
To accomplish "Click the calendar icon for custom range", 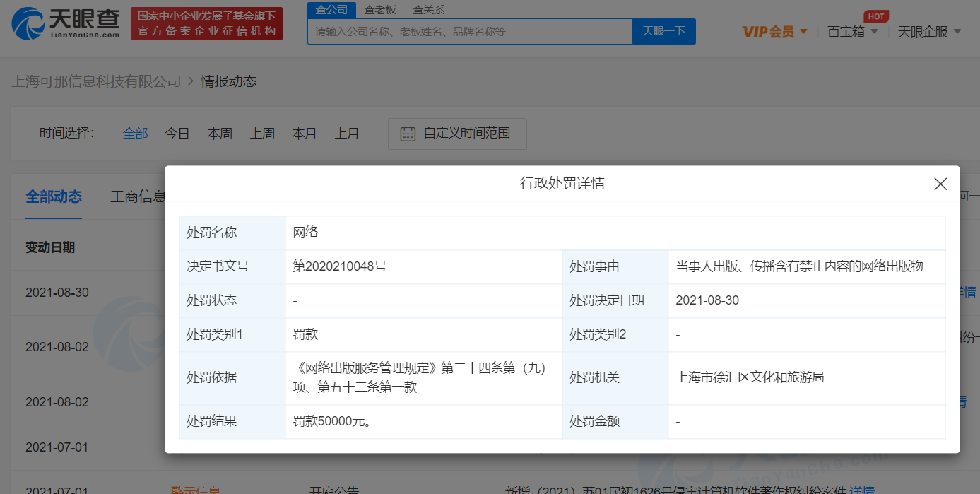I will [x=408, y=134].
